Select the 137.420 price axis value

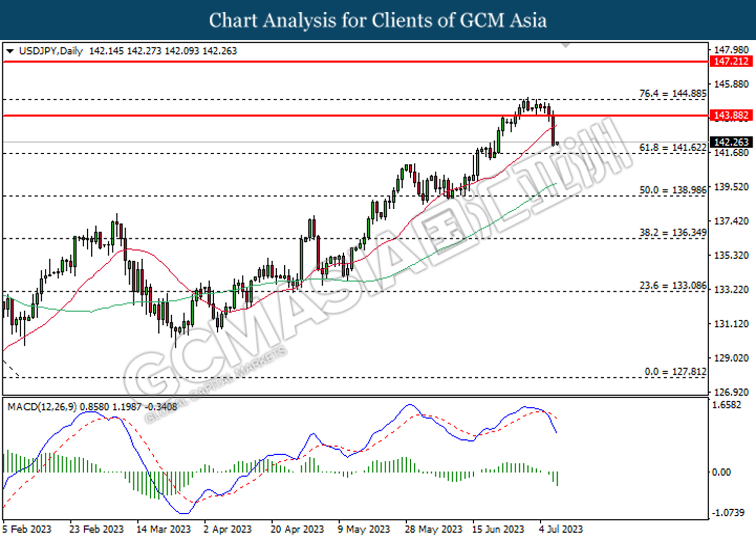pos(731,221)
